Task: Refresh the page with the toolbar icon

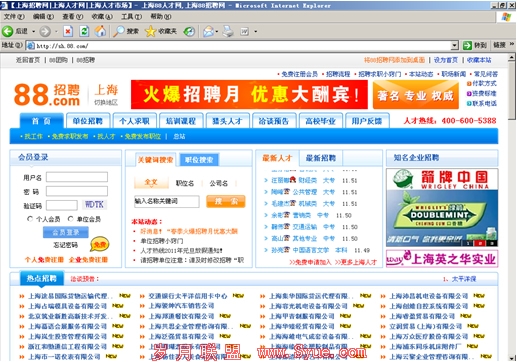Action: [84, 31]
